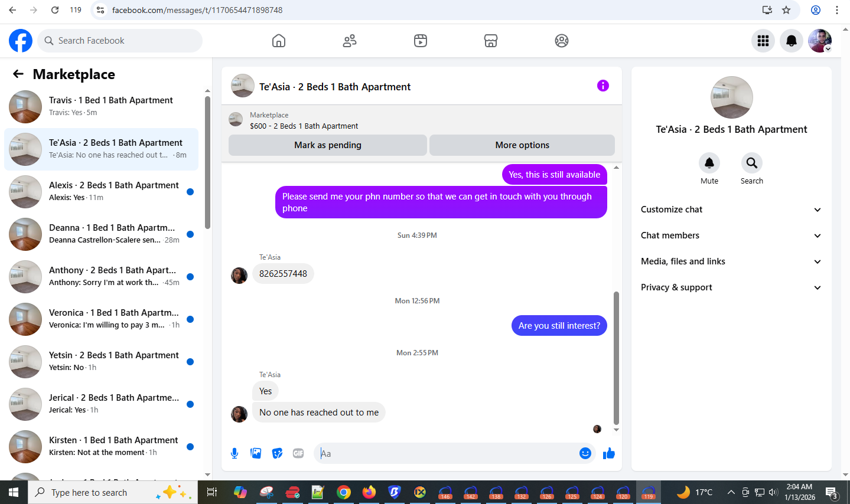Click the 'Yes, this is still available' message
The width and height of the screenshot is (850, 504).
pyautogui.click(x=554, y=175)
